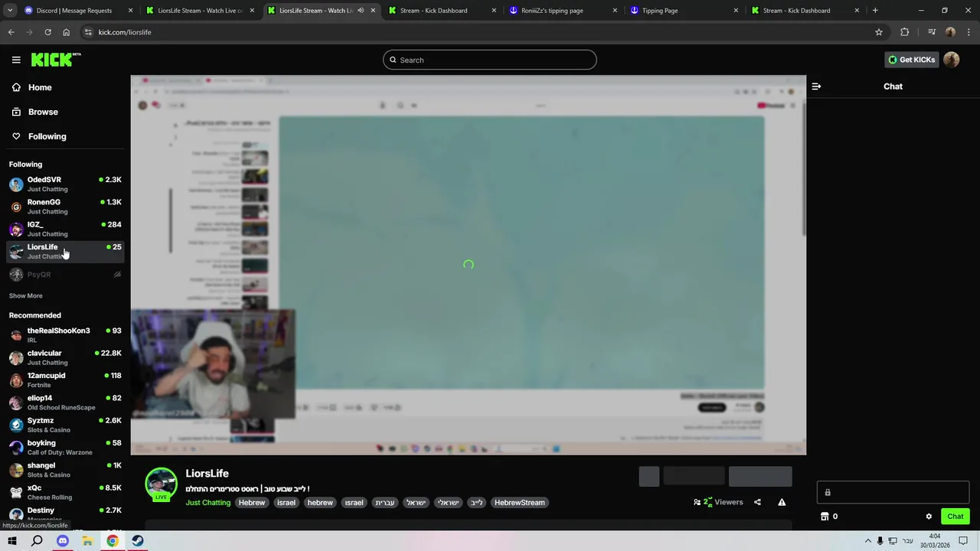Open eliop14 Old School RuneScape stream
Screen dimensions: 980x551
pos(65,403)
